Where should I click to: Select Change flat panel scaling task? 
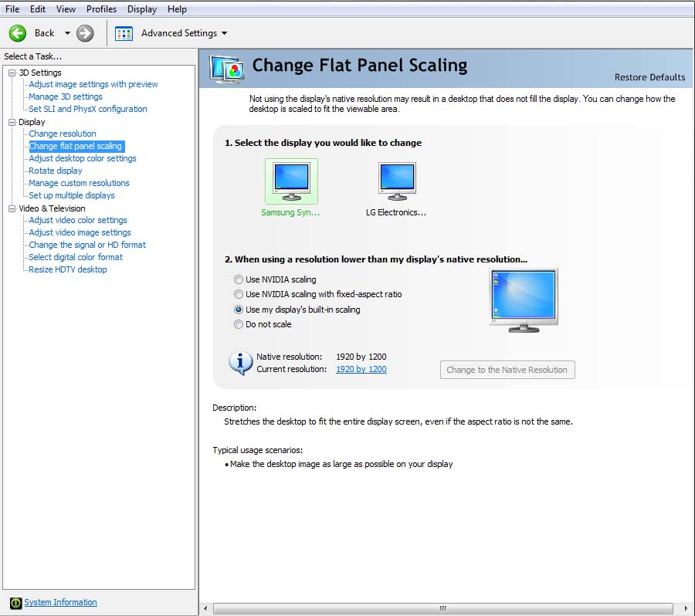[x=76, y=146]
